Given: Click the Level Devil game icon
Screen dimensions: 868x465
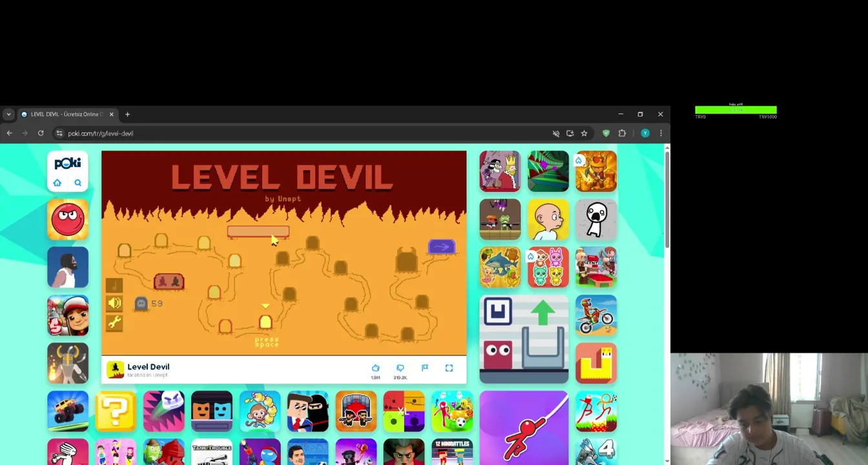Looking at the screenshot, I should coord(115,369).
